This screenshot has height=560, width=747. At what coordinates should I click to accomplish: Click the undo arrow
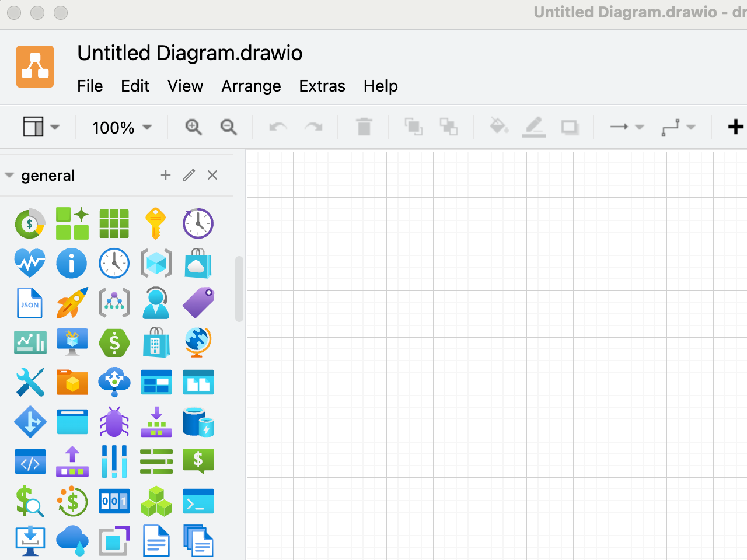pyautogui.click(x=278, y=127)
